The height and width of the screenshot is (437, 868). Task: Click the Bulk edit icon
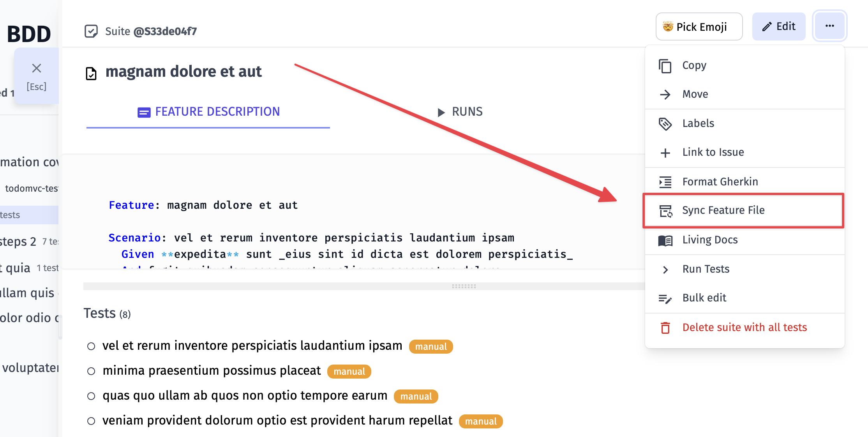tap(666, 298)
